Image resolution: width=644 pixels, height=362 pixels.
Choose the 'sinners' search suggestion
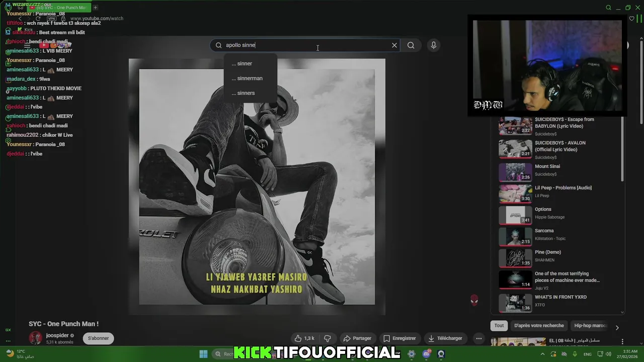pyautogui.click(x=251, y=93)
